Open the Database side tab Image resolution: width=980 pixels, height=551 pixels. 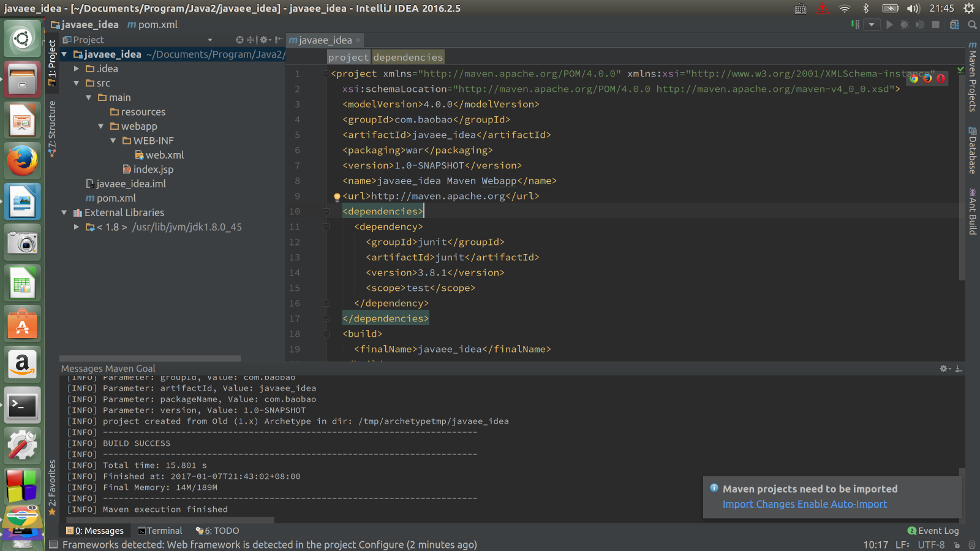pos(973,151)
